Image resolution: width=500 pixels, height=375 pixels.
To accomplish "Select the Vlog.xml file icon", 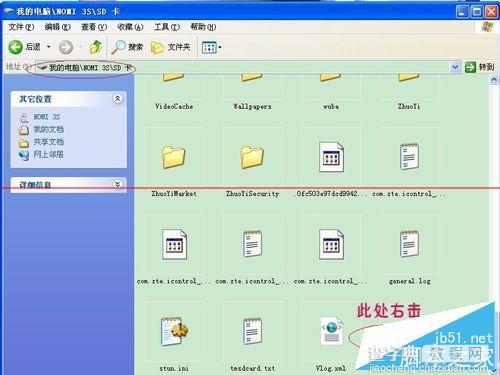I will point(331,331).
